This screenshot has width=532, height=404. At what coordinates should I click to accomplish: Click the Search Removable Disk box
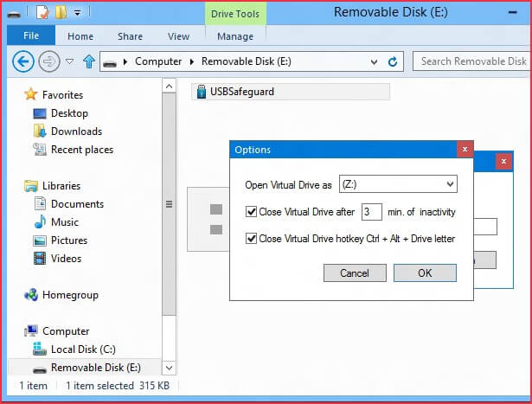[x=471, y=61]
